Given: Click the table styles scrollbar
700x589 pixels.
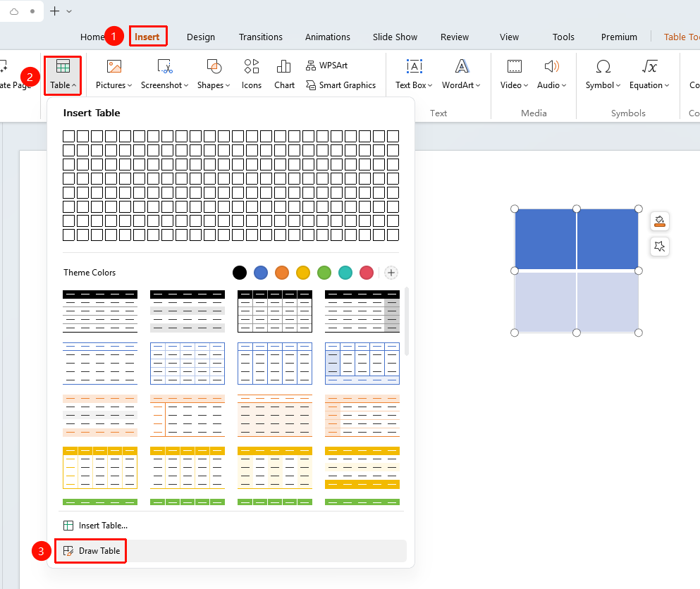Looking at the screenshot, I should pos(407,321).
